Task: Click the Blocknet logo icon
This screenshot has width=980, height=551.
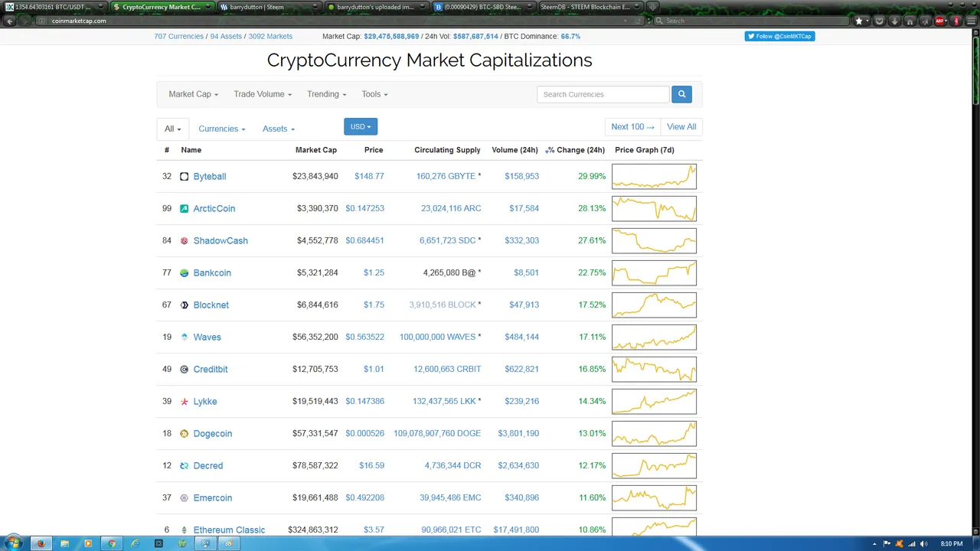Action: pos(184,305)
